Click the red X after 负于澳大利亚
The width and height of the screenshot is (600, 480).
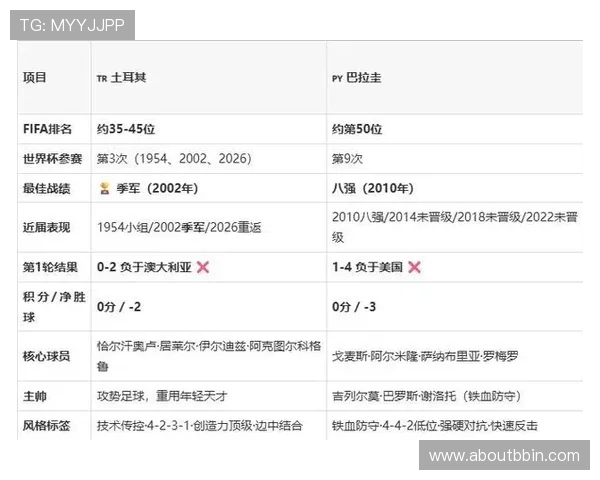(203, 267)
